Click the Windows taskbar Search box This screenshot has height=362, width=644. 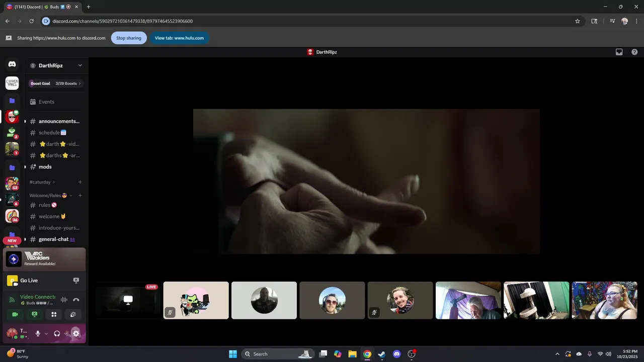coord(278,354)
